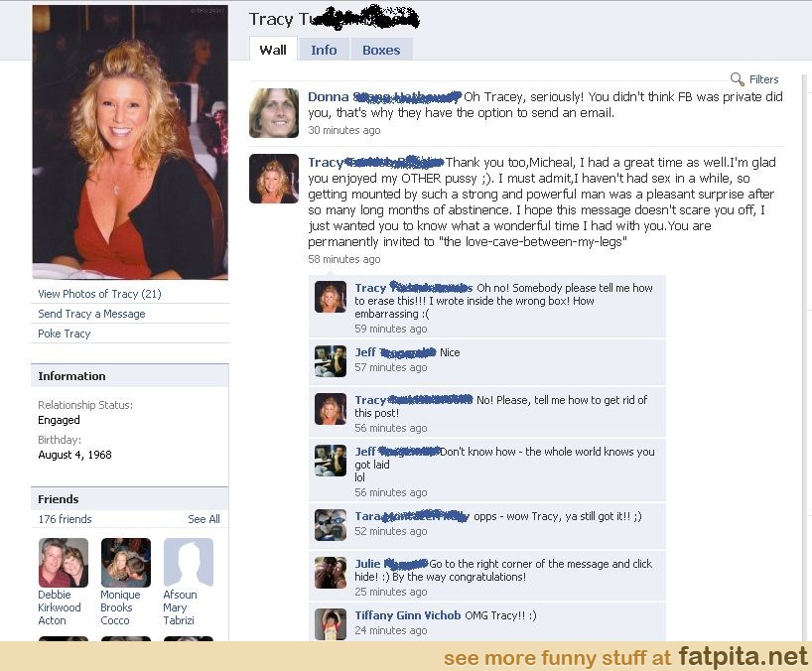The width and height of the screenshot is (812, 671).
Task: Open the Boxes tab
Action: click(x=381, y=50)
